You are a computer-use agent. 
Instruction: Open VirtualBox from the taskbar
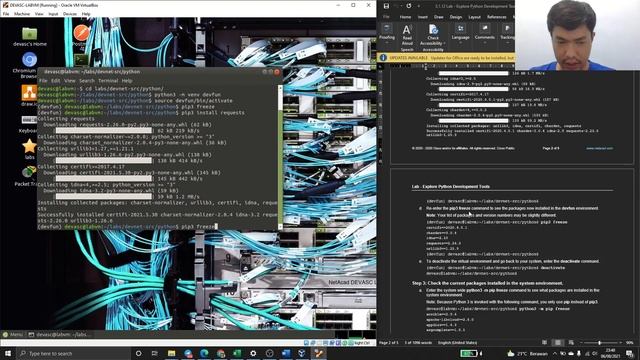coord(302,353)
